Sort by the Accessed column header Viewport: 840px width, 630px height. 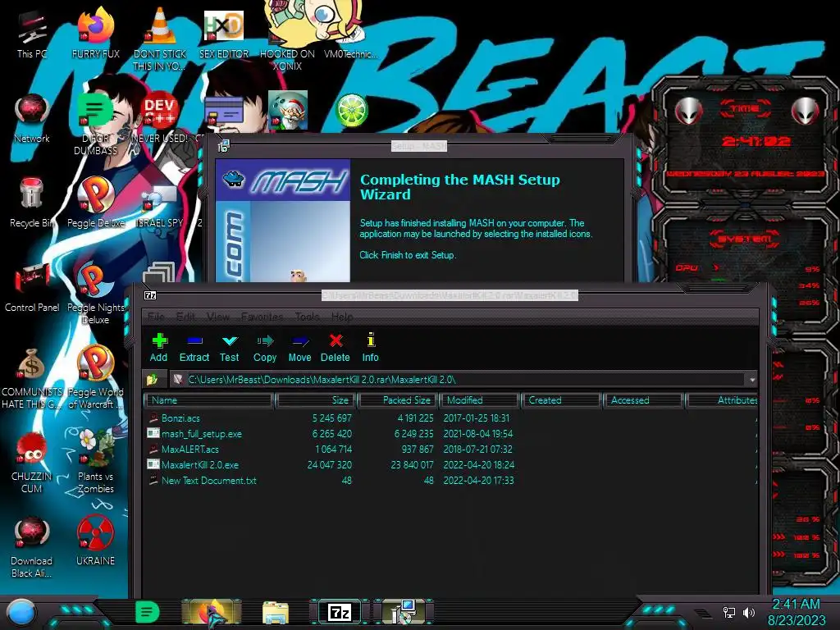pyautogui.click(x=643, y=400)
